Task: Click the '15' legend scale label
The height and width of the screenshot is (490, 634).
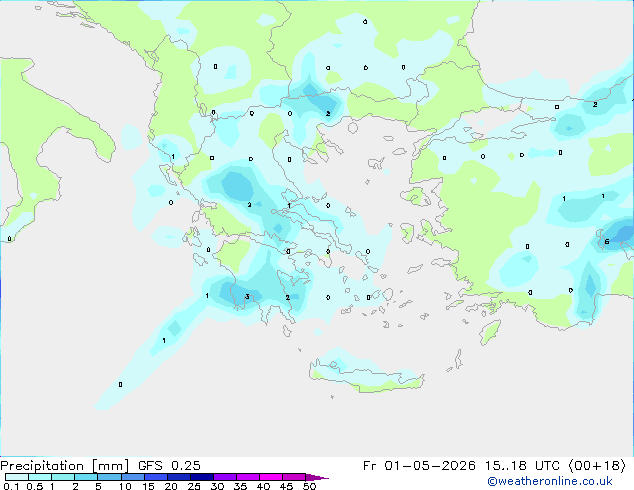Action: pos(148,486)
